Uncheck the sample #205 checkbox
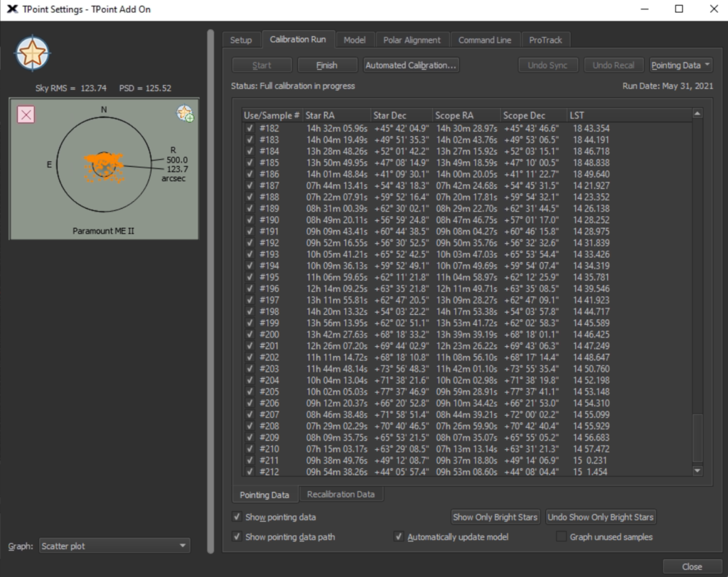Viewport: 728px width, 577px height. click(250, 392)
